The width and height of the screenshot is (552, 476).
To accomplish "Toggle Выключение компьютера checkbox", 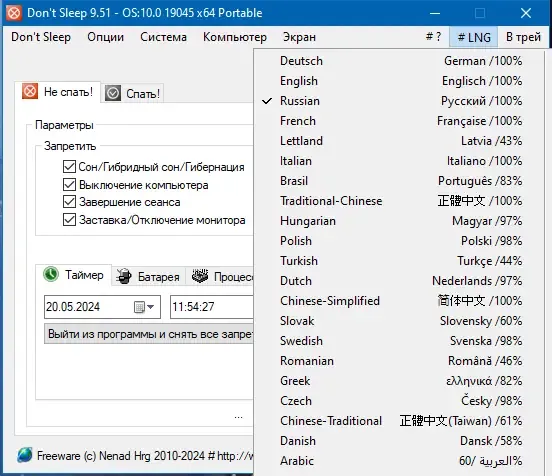I will tap(69, 184).
